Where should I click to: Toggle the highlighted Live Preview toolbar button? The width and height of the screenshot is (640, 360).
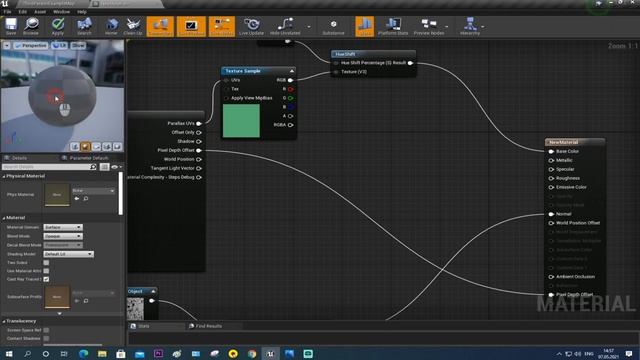[x=191, y=27]
